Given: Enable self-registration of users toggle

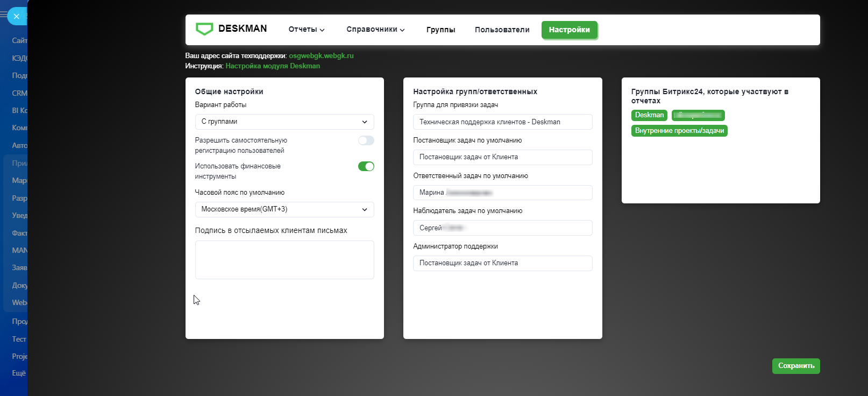Looking at the screenshot, I should pyautogui.click(x=366, y=140).
